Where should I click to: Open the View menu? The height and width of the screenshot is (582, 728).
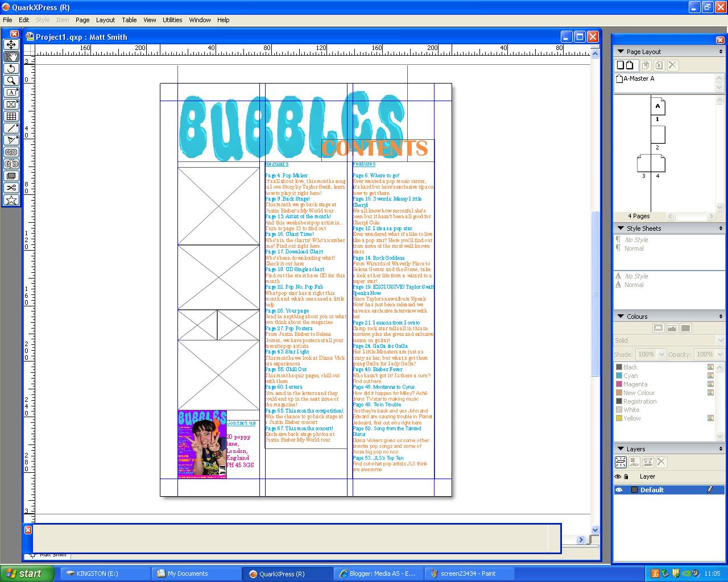pyautogui.click(x=150, y=20)
